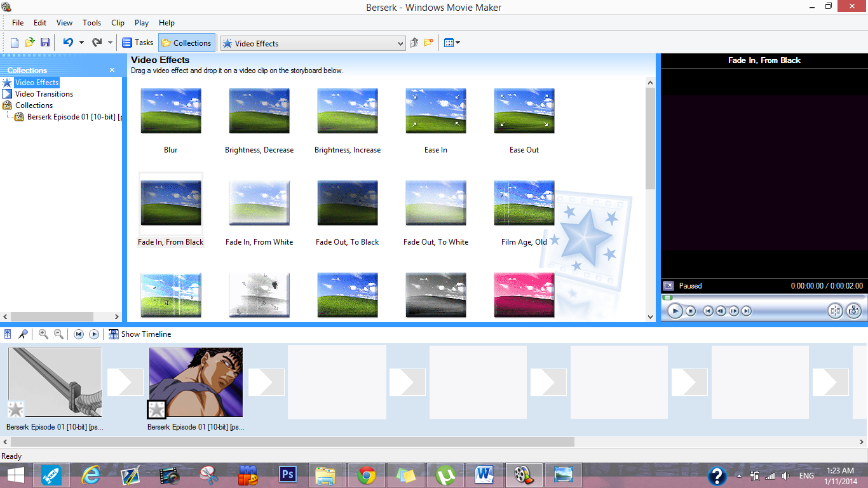Click effect star on sword clip
868x488 pixels.
(x=15, y=409)
